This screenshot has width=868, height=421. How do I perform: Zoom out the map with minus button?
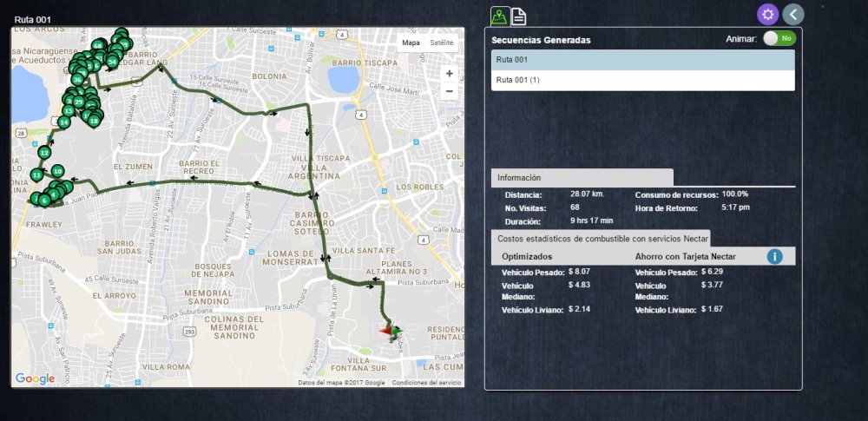(450, 91)
